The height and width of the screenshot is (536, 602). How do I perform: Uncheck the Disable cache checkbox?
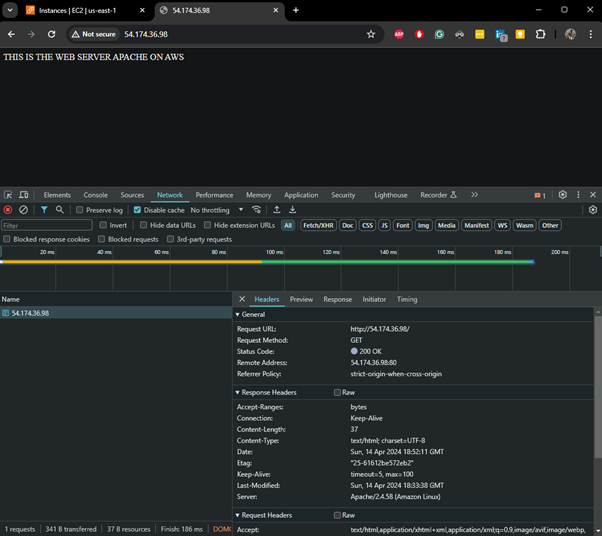[137, 210]
